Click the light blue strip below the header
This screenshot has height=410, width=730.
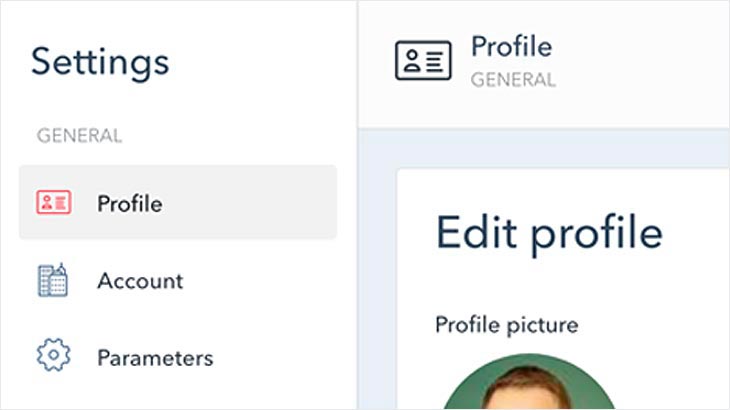(544, 148)
